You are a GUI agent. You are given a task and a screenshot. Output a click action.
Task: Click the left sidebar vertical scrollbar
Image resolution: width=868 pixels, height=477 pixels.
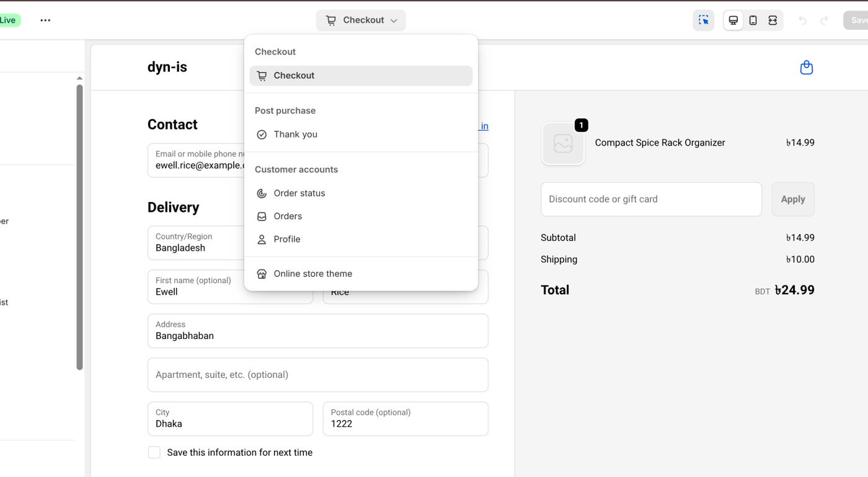pos(79,227)
